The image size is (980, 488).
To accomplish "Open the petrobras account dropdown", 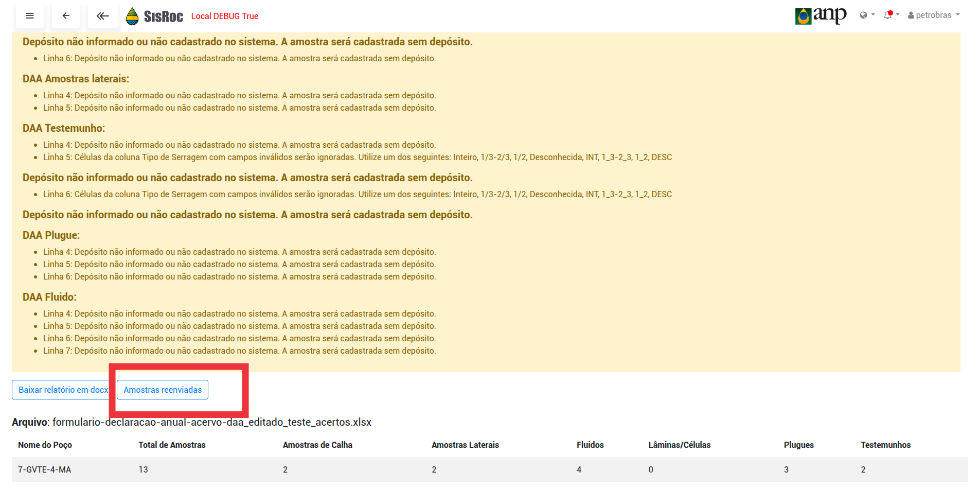I will coord(934,15).
